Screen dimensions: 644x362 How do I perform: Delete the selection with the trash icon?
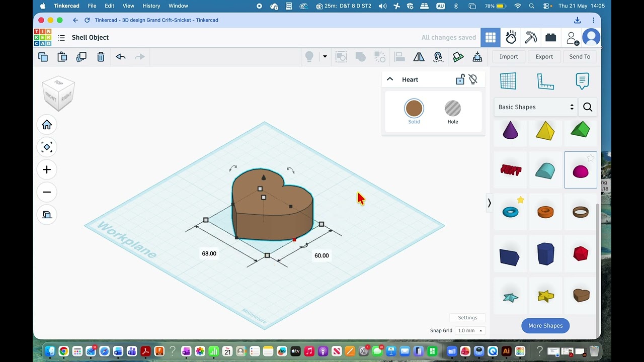pos(101,57)
